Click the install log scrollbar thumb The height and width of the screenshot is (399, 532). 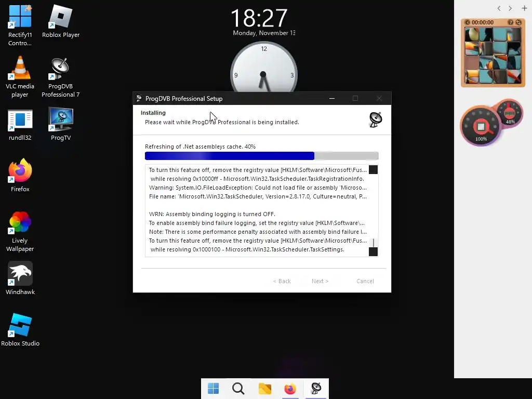coord(373,243)
